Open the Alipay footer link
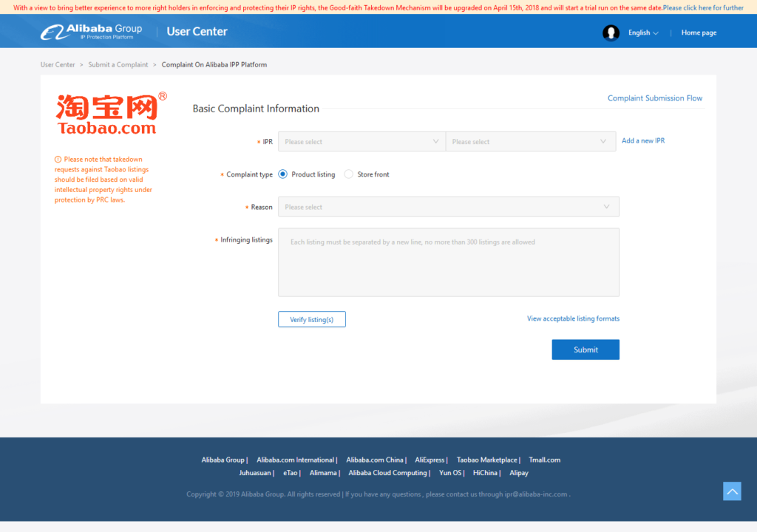The width and height of the screenshot is (757, 532). [519, 473]
